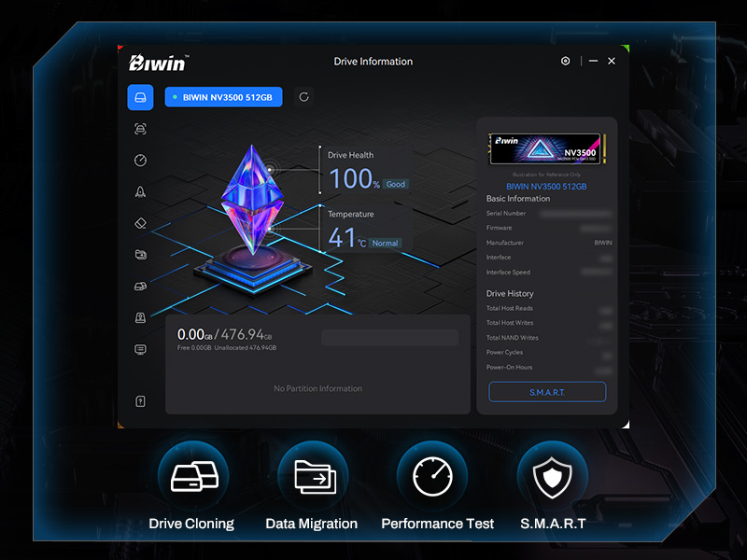Screen dimensions: 747x560
Task: Click the 'Drive Health' label
Action: [x=351, y=155]
